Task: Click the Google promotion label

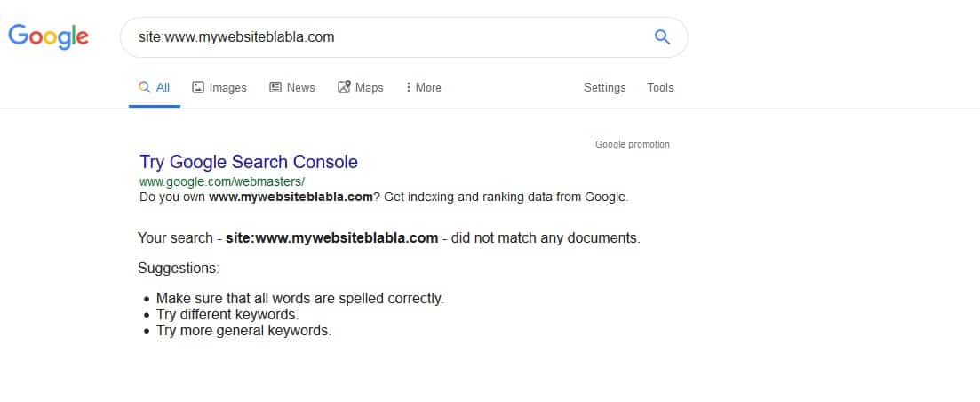Action: click(x=632, y=144)
